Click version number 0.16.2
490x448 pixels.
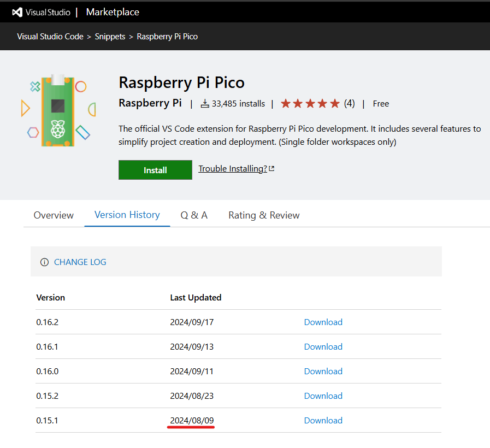click(47, 322)
